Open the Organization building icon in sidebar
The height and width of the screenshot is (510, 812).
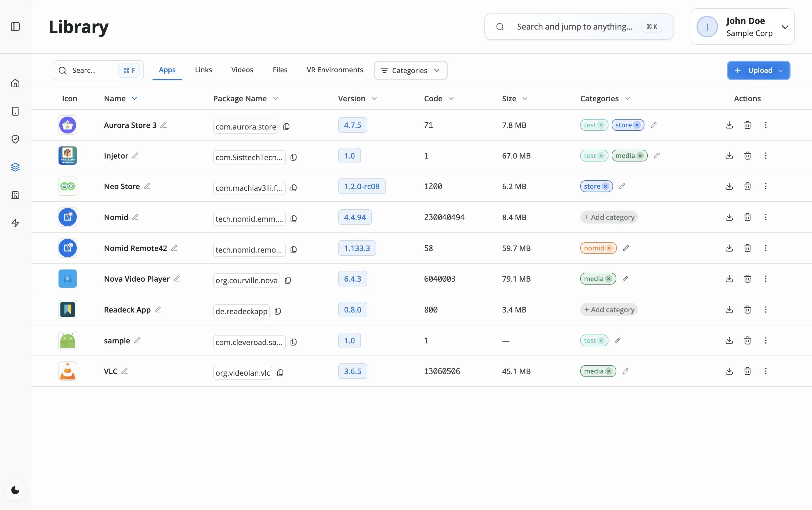pyautogui.click(x=15, y=195)
